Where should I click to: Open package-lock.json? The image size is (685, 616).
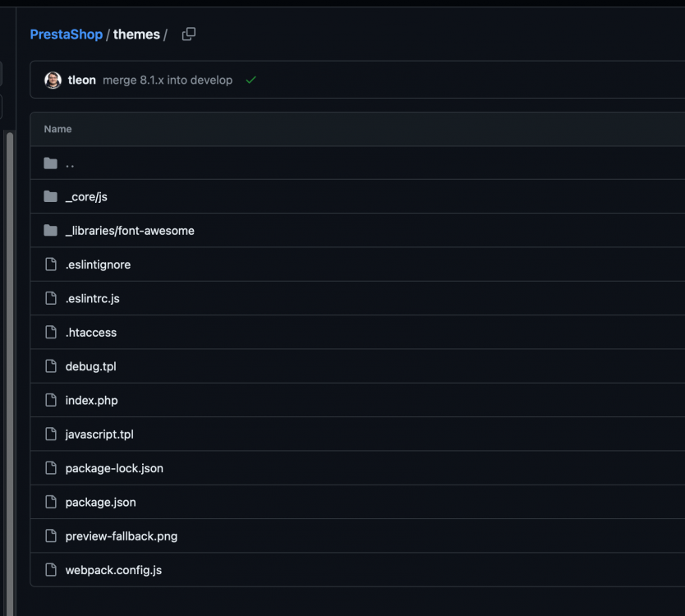(114, 468)
